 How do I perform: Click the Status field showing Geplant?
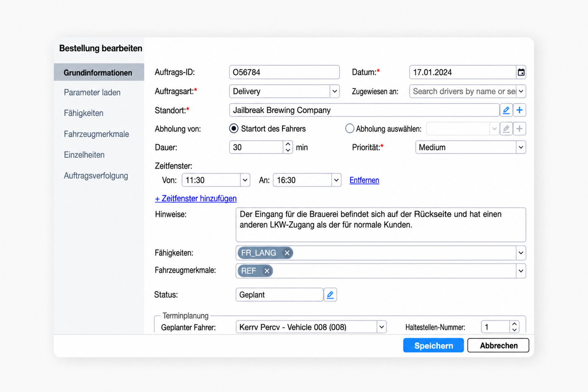[x=279, y=294]
